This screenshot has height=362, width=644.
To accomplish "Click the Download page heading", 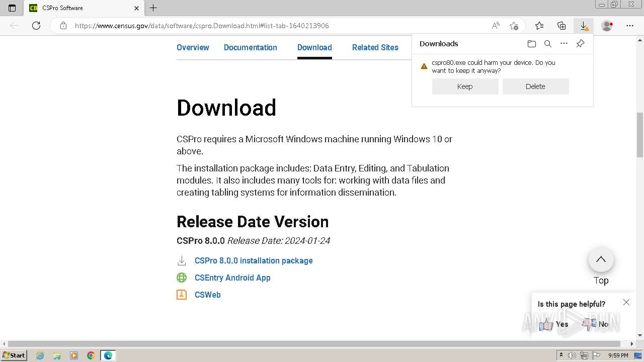I will pyautogui.click(x=226, y=108).
